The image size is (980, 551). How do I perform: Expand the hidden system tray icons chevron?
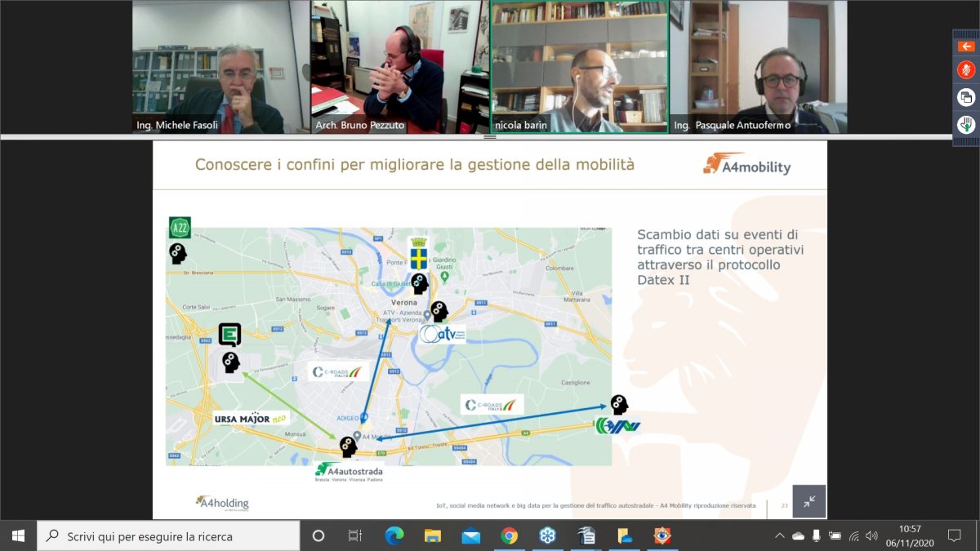click(x=779, y=536)
